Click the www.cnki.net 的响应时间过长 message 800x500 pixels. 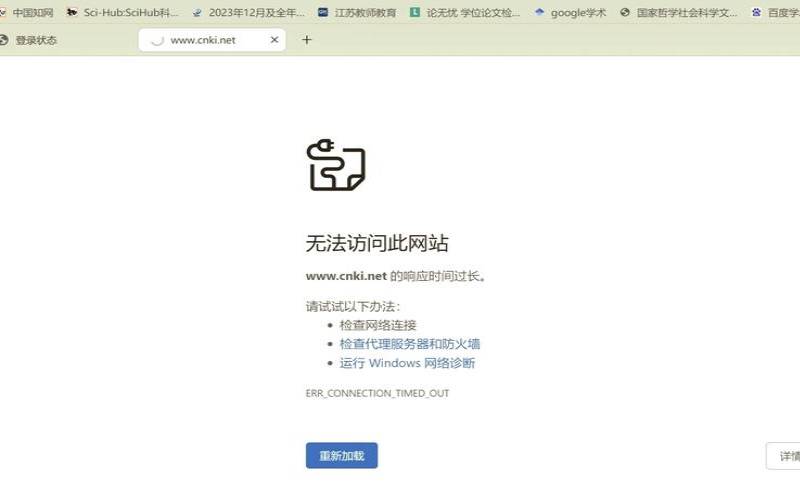coord(395,276)
